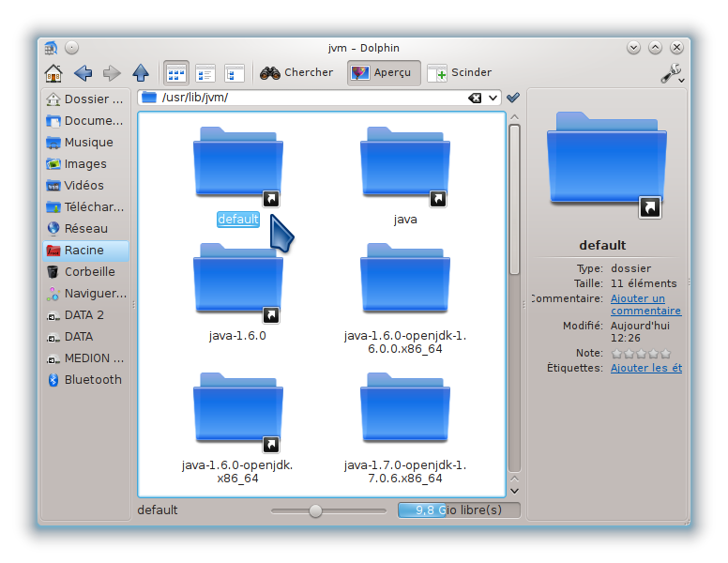728x563 pixels.
Task: Select java-1.7.0-openjdk-1.7.0.6.x86_64 folder
Action: 405,407
